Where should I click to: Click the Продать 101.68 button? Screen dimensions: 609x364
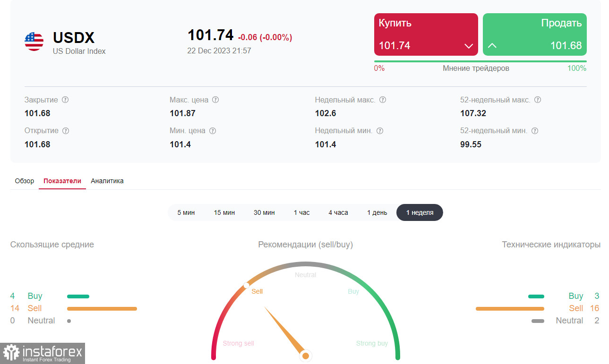click(535, 34)
